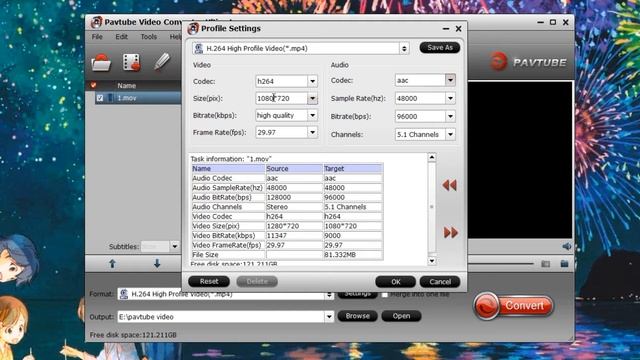This screenshot has width=640, height=360.
Task: Expand the Channels dropdown
Action: click(450, 134)
